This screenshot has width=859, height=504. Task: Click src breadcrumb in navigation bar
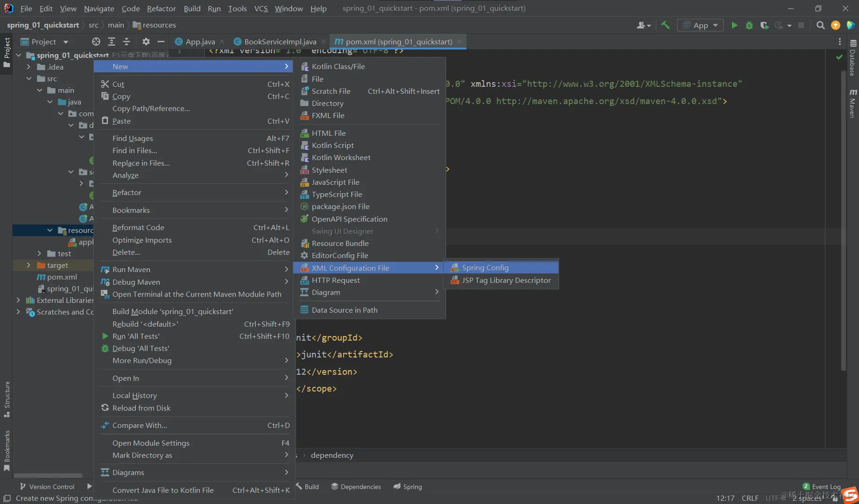click(x=93, y=25)
